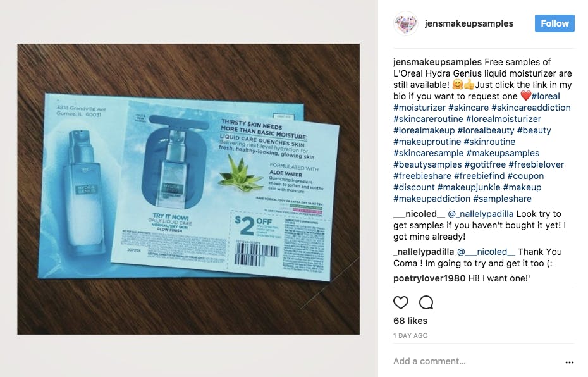Open the jensmakeupsamples profile picture
This screenshot has height=377, width=588.
(x=406, y=23)
